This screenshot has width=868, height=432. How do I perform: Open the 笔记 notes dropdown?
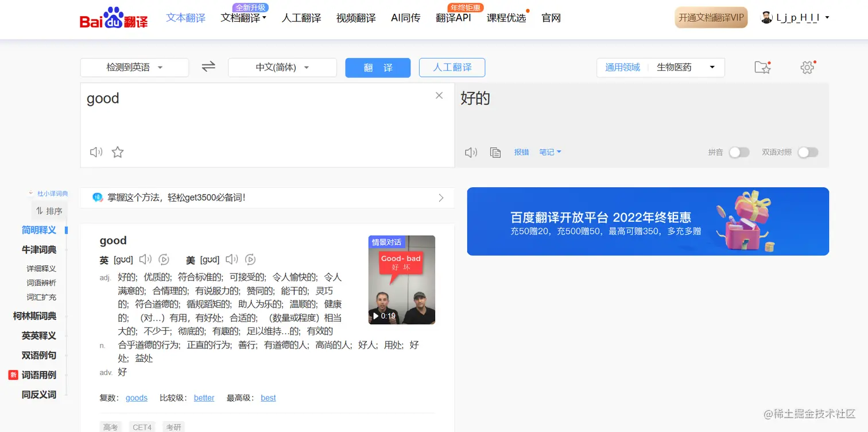click(550, 152)
